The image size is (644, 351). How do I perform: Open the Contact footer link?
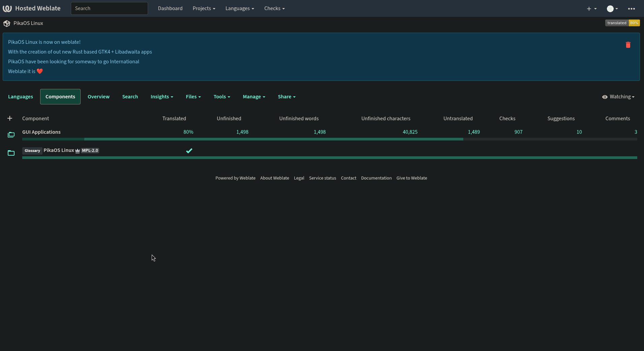pos(349,178)
